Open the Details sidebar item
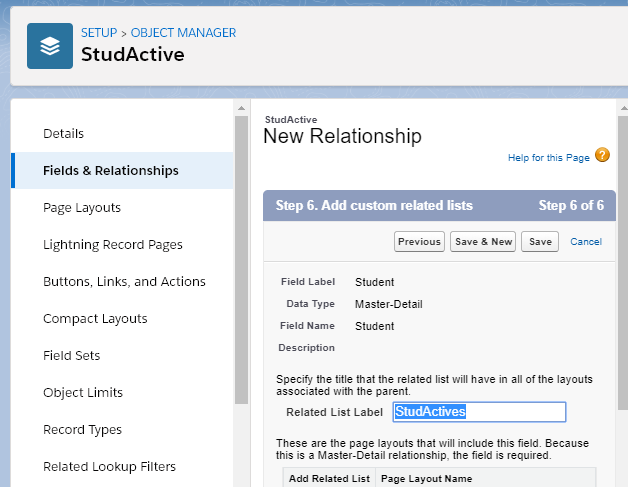Image resolution: width=628 pixels, height=489 pixels. pyautogui.click(x=64, y=133)
